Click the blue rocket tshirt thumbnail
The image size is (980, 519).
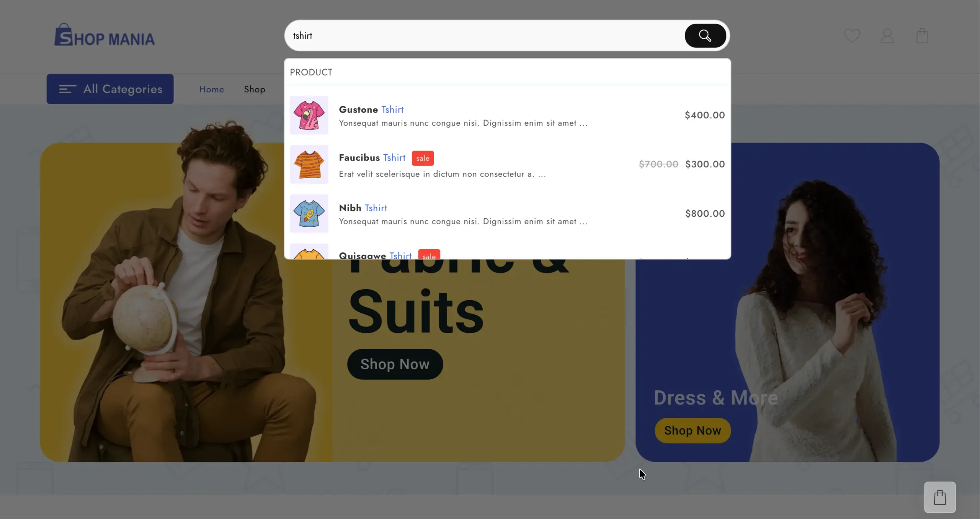309,214
